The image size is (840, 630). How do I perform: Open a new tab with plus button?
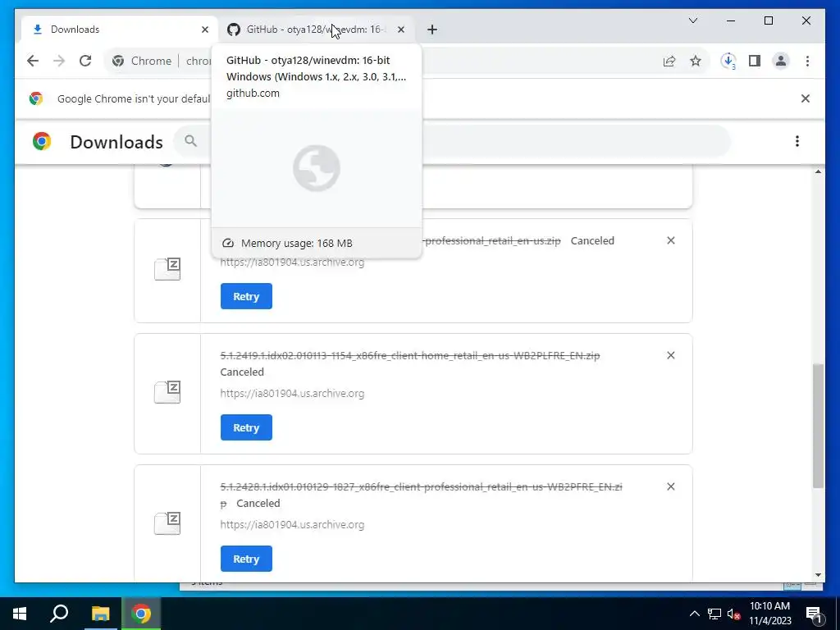[432, 30]
